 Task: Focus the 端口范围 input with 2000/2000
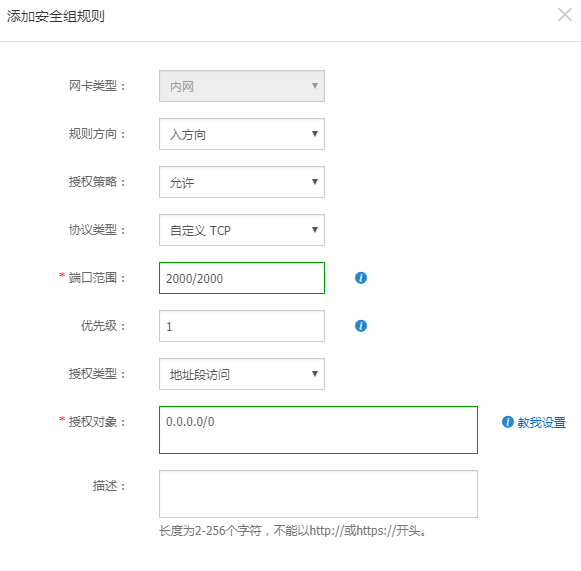point(242,278)
